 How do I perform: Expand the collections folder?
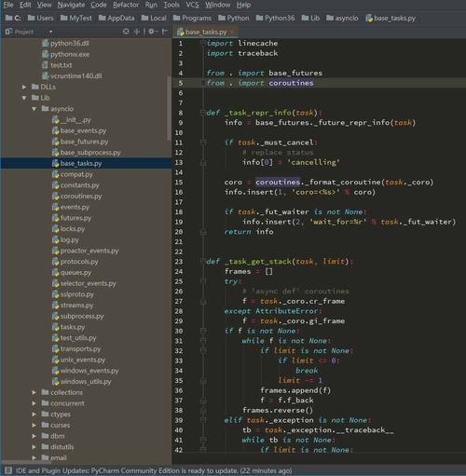point(34,392)
